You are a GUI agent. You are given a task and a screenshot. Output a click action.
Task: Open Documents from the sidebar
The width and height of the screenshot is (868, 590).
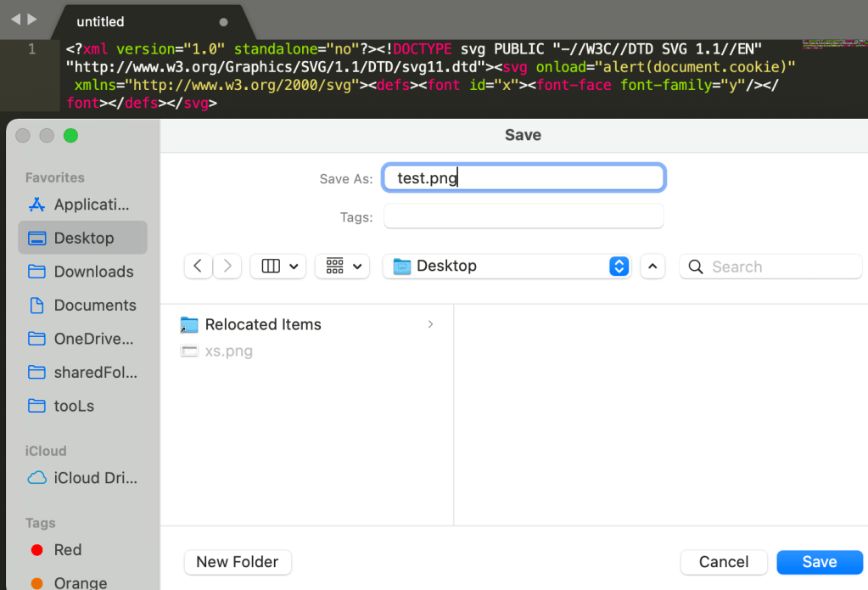point(82,306)
